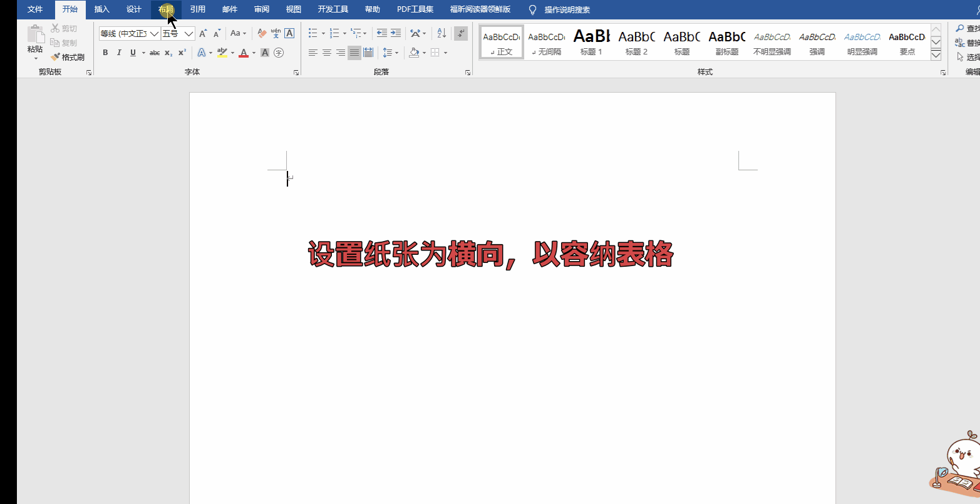The height and width of the screenshot is (504, 980).
Task: Open the 文件 menu
Action: [x=35, y=9]
